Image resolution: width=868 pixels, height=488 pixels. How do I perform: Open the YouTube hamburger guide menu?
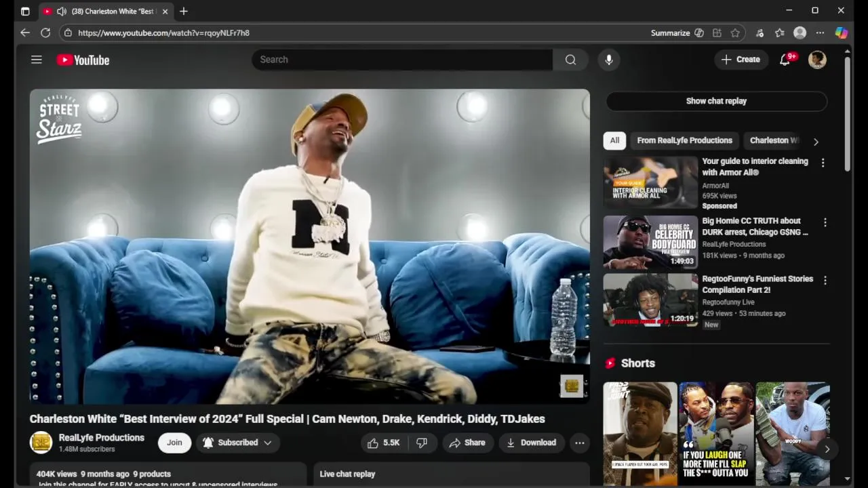(x=37, y=60)
